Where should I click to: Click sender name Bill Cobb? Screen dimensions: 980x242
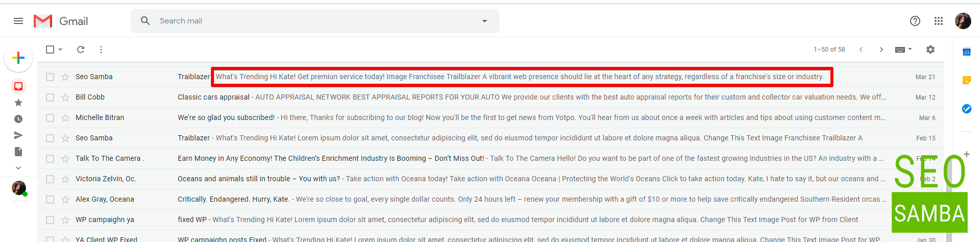coord(90,97)
